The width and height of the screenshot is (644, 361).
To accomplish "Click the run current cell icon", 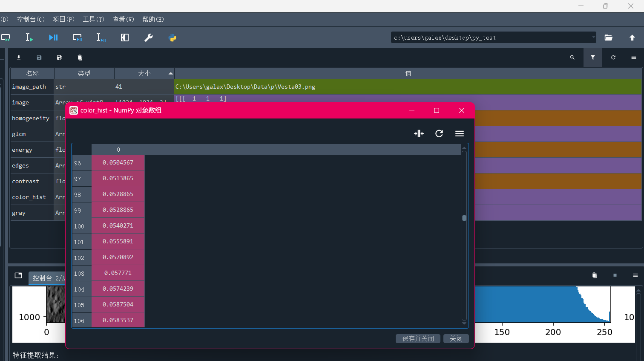I will tap(6, 38).
